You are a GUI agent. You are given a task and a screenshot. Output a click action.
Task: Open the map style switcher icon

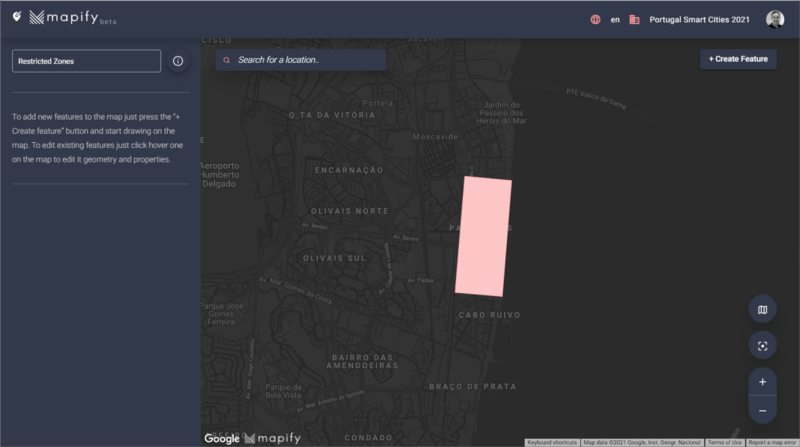[x=762, y=309]
